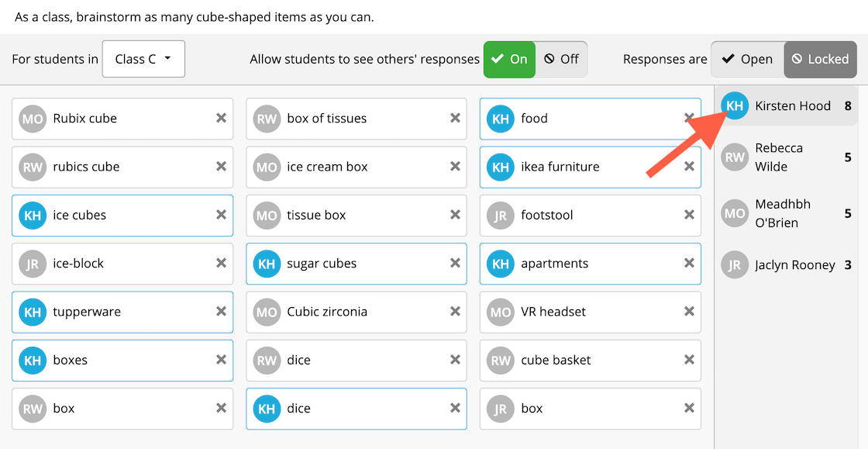The height and width of the screenshot is (449, 868).
Task: Remove the footstool response
Action: click(x=689, y=214)
